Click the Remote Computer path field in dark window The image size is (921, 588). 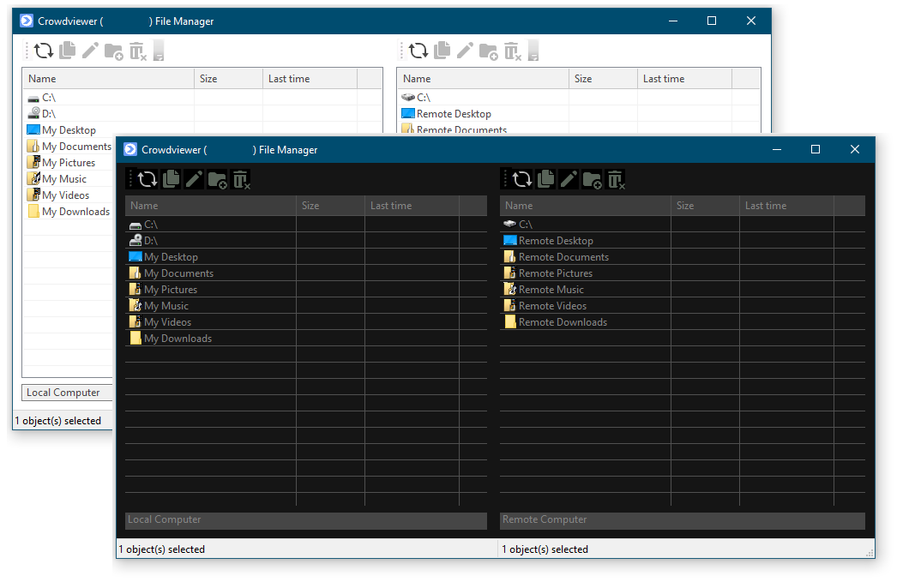click(682, 520)
